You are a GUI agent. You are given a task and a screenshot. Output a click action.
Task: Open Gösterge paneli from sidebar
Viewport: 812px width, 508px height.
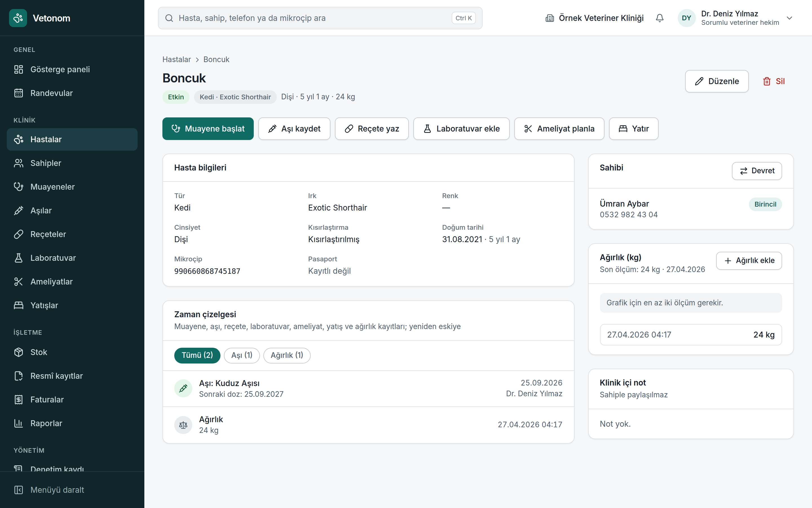tap(72, 69)
